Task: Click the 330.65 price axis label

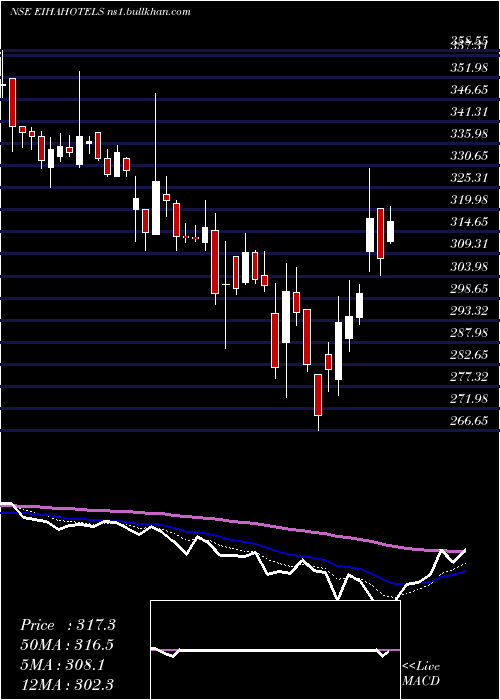Action: (x=469, y=156)
